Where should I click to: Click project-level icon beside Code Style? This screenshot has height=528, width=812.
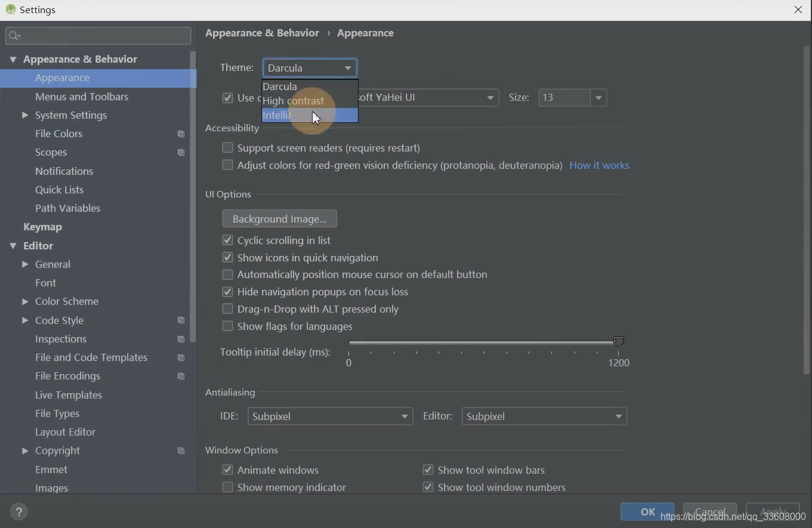coord(181,320)
